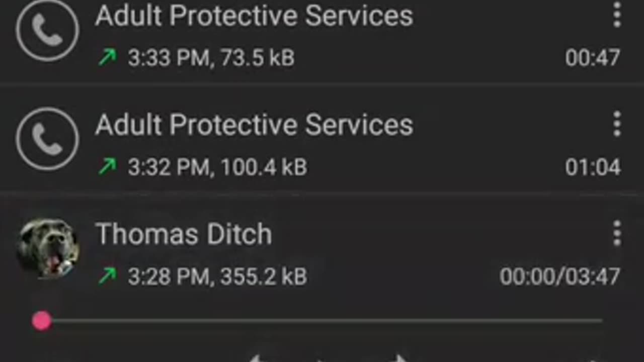The image size is (644, 362).
Task: Tap the Thomas Ditch contact name
Action: [184, 234]
